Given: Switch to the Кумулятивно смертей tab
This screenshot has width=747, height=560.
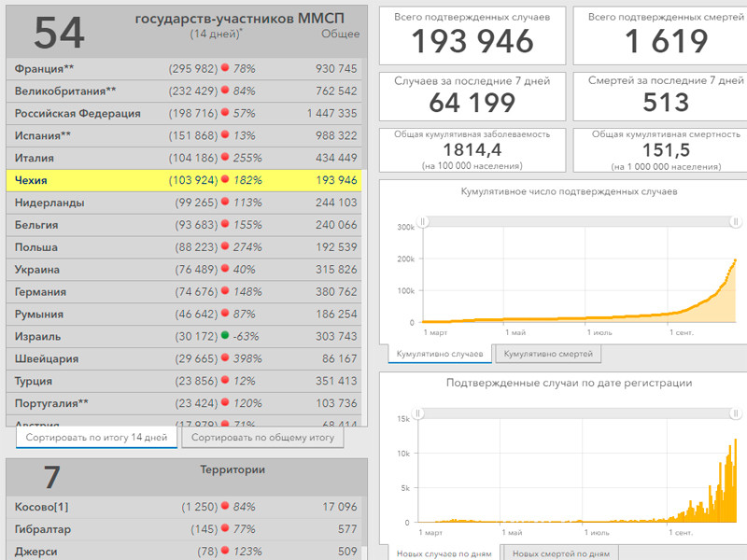Looking at the screenshot, I should 548,355.
